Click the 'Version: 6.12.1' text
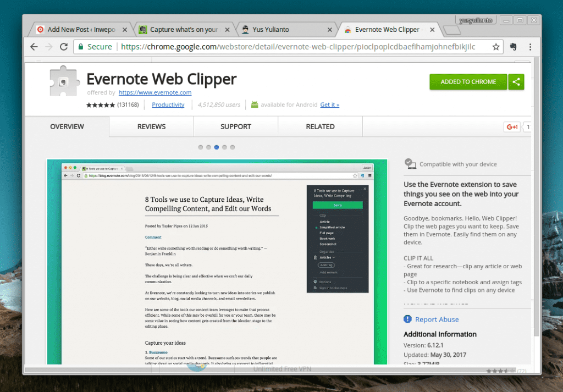 point(423,345)
